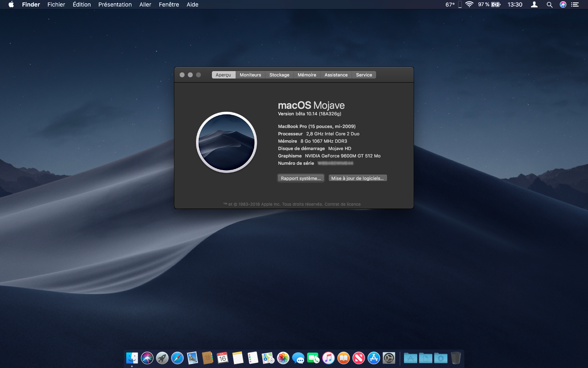Click Wi-Fi status icon in menu bar

469,4
